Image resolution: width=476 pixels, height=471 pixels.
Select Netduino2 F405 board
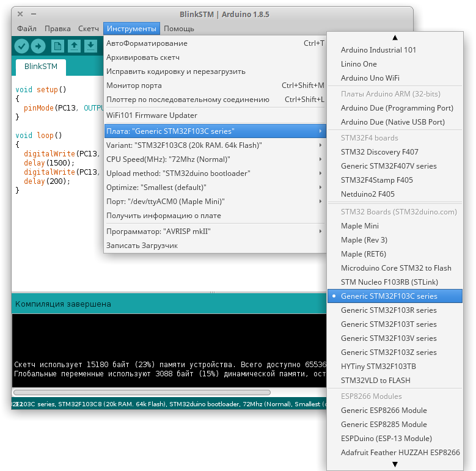point(395,194)
